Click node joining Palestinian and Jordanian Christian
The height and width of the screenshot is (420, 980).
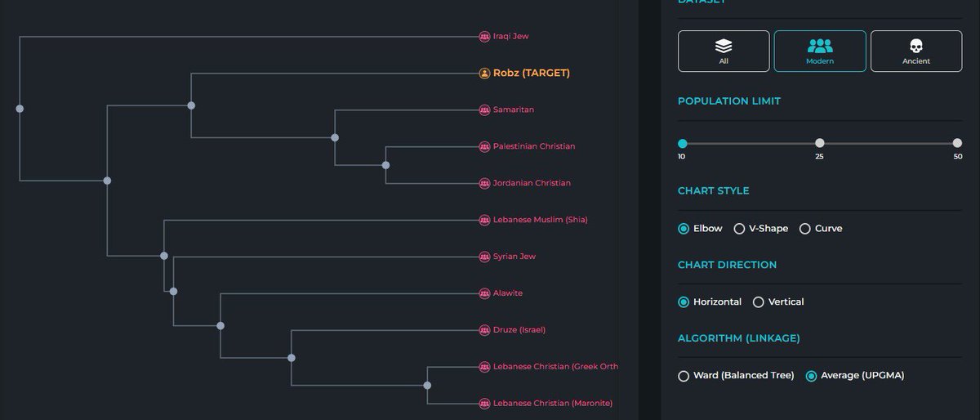pyautogui.click(x=385, y=165)
